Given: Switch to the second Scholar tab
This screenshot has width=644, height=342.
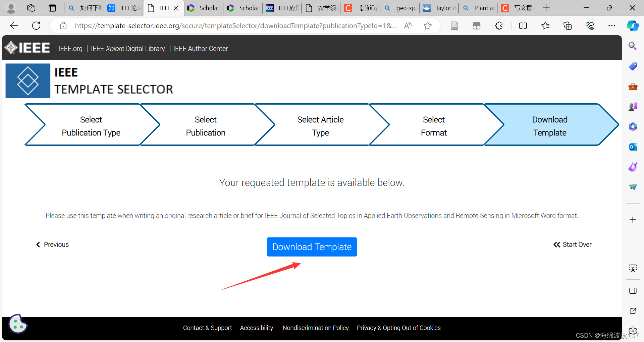Looking at the screenshot, I should pyautogui.click(x=244, y=8).
